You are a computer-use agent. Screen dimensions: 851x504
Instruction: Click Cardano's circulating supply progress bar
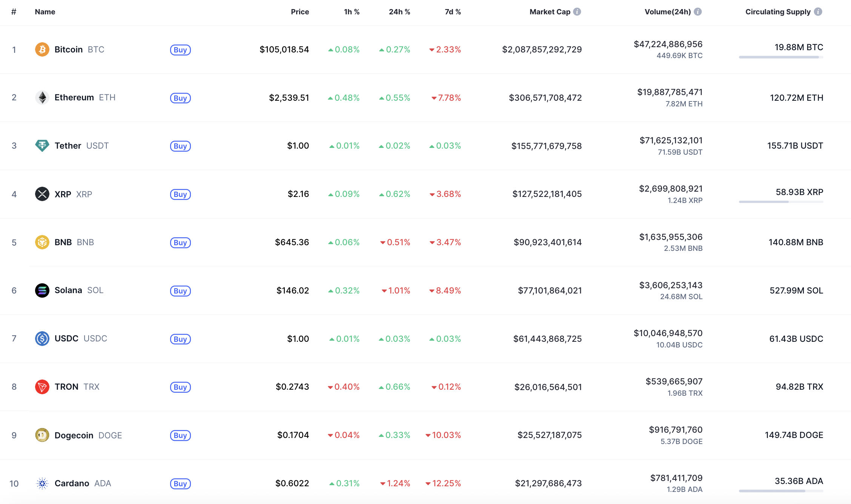point(781,491)
